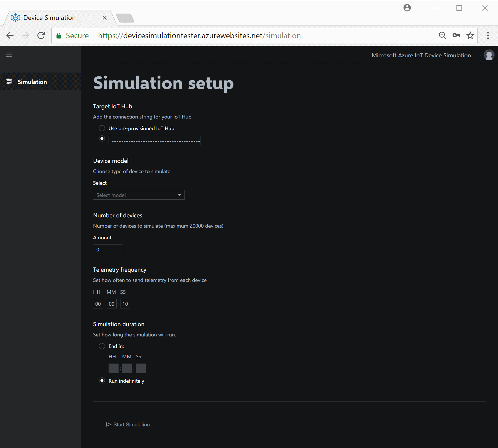Viewport: 498px width, 448px height.
Task: Open Chrome's three-dot menu
Action: click(488, 35)
